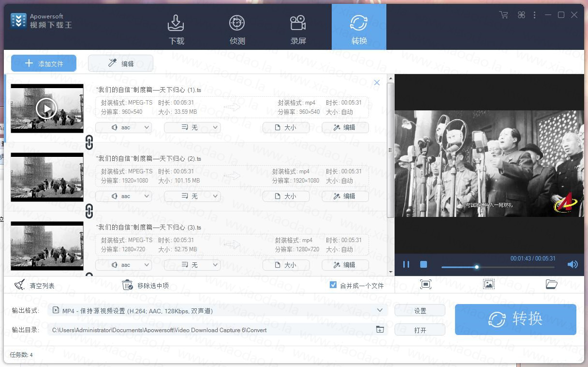The image size is (588, 367).
Task: Expand the aac audio dropdown for file (1).ts
Action: [x=124, y=127]
